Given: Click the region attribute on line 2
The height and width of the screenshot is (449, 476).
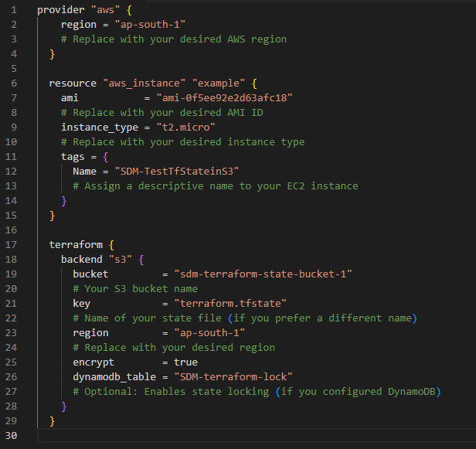Looking at the screenshot, I should coord(79,25).
